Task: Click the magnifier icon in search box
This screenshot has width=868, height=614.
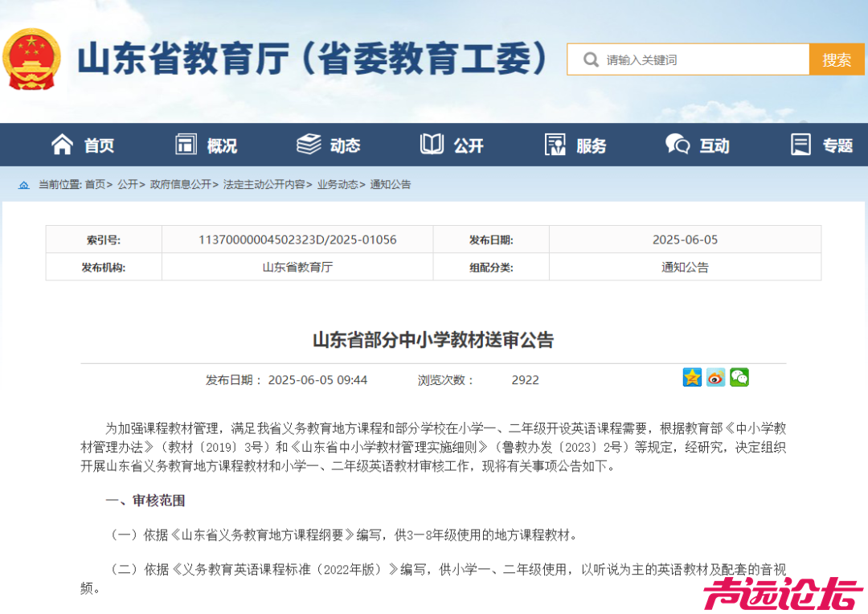Action: coord(592,59)
